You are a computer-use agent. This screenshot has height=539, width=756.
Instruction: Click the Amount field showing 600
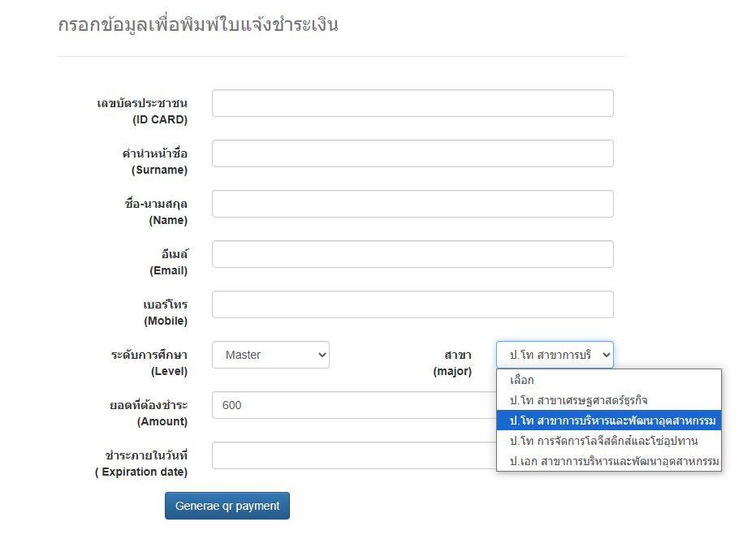pyautogui.click(x=354, y=405)
